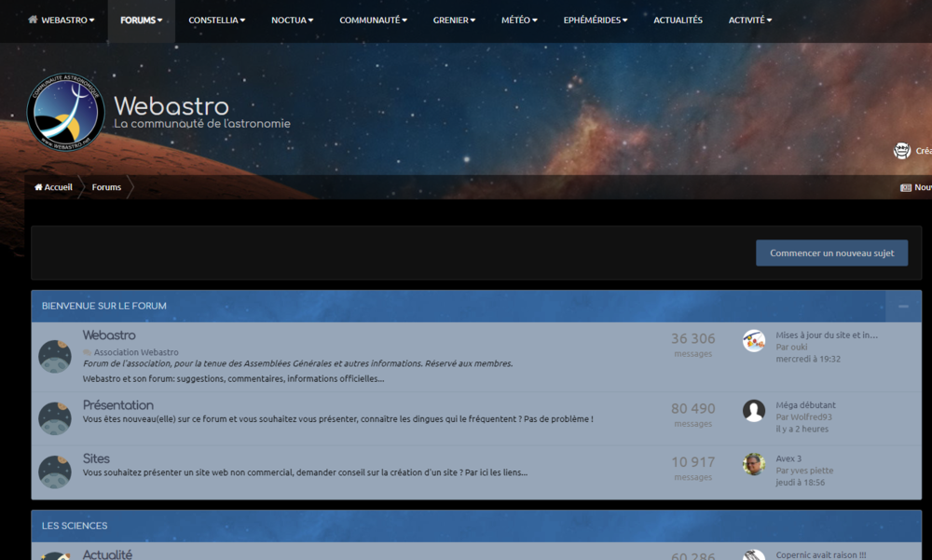
Task: Open 'Copernic avait raison !!!' last post
Action: [x=820, y=554]
